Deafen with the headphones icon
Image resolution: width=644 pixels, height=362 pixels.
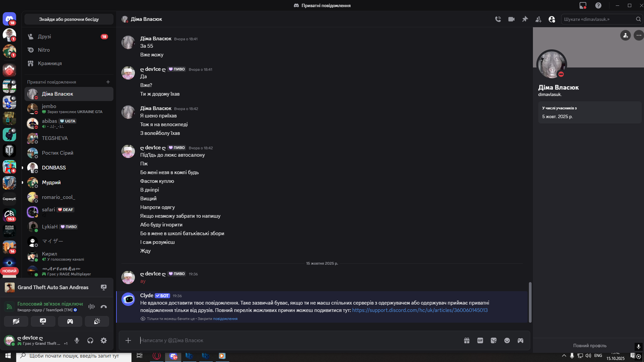click(x=90, y=340)
